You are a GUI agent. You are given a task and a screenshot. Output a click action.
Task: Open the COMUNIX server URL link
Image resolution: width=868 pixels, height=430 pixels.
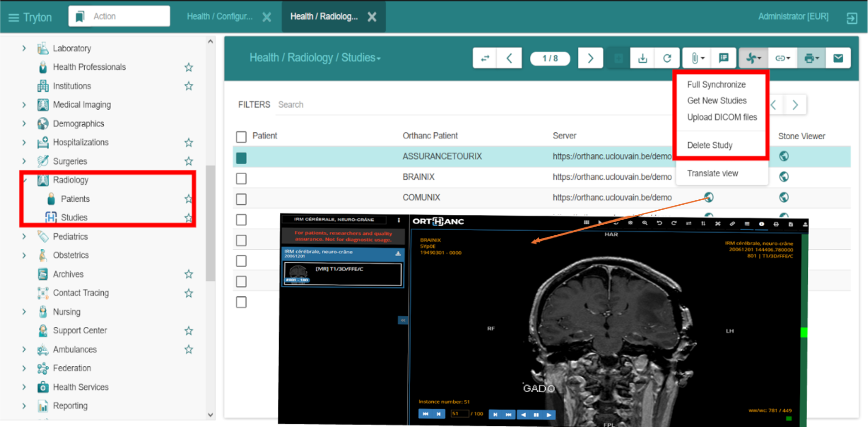[612, 197]
